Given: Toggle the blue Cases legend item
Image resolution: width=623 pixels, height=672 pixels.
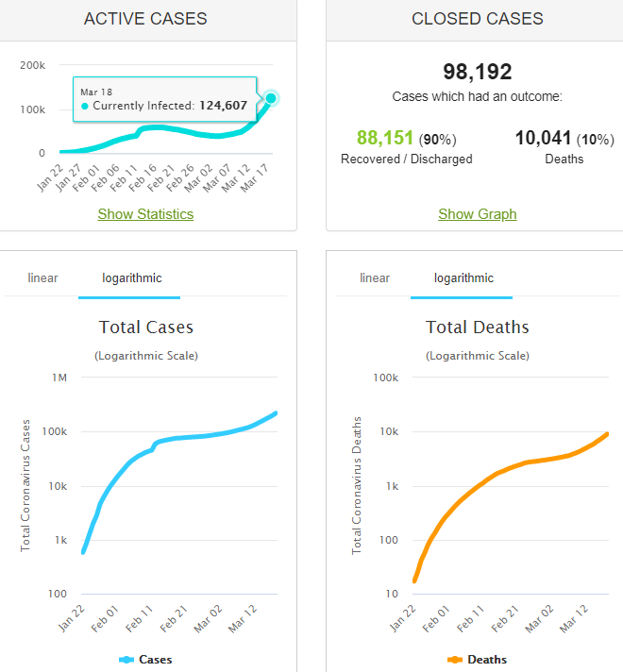Looking at the screenshot, I should pos(155,660).
